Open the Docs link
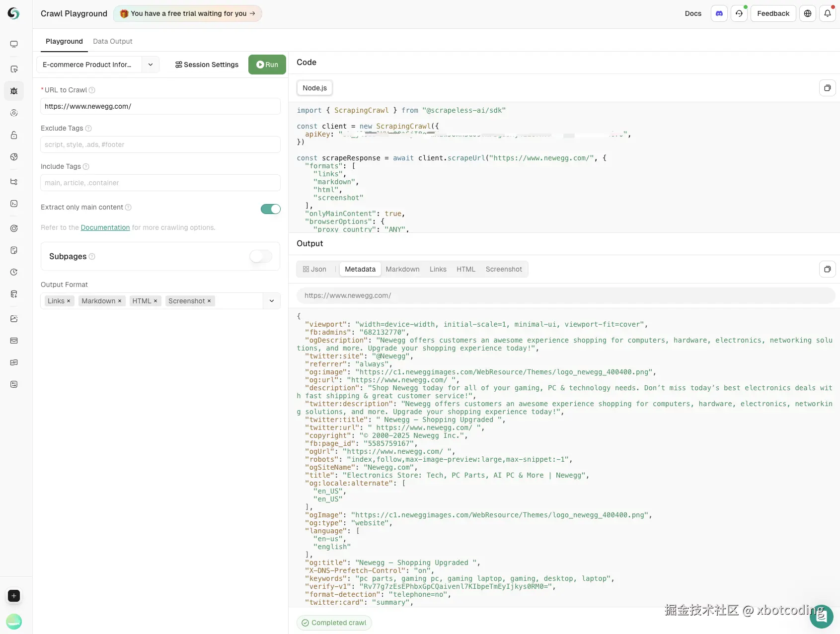Screen dimensions: 840x634 (693, 13)
